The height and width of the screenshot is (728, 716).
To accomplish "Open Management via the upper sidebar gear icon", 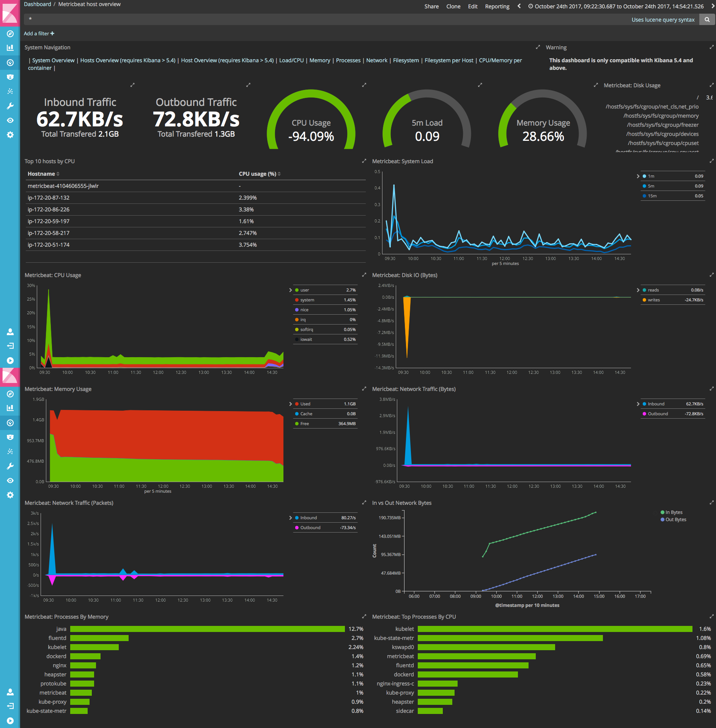I will (10, 135).
